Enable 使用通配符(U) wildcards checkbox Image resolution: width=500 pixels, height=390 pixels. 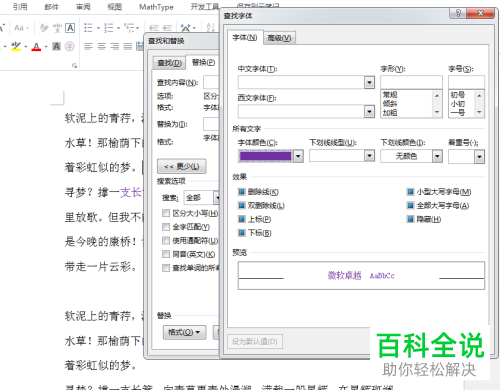pyautogui.click(x=166, y=240)
